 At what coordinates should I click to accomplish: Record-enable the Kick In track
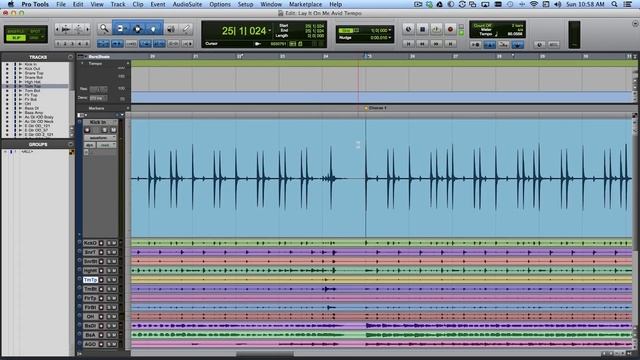tap(87, 130)
